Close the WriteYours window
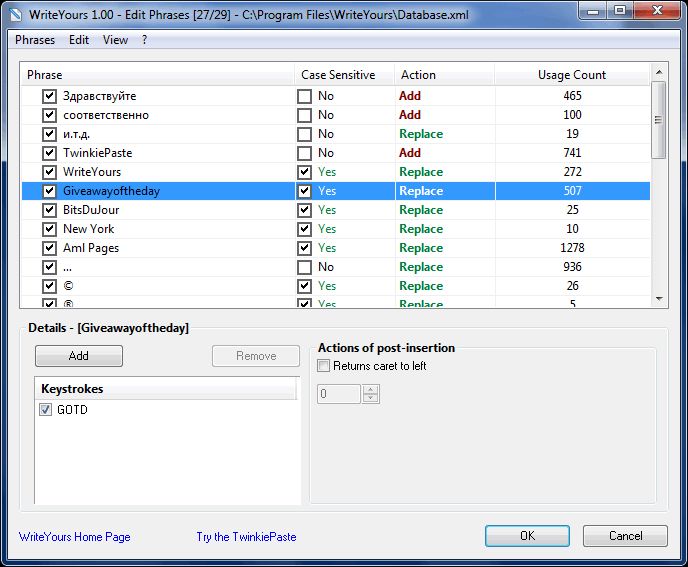Viewport: 688px width, 567px height. point(657,11)
